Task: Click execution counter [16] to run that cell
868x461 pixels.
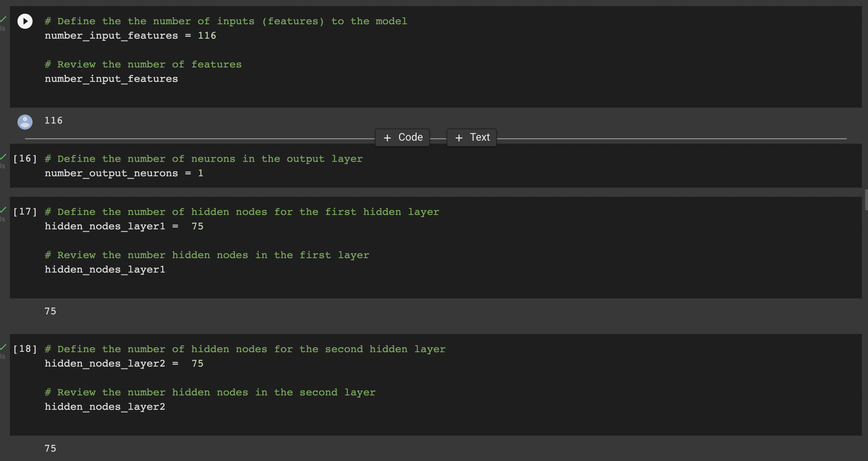Action: click(25, 158)
